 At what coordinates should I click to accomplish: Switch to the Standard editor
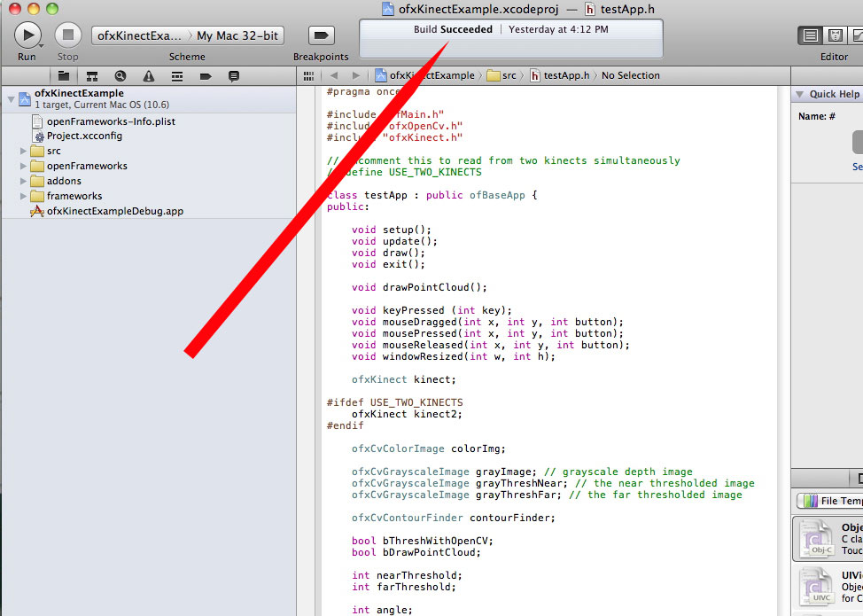tap(810, 35)
